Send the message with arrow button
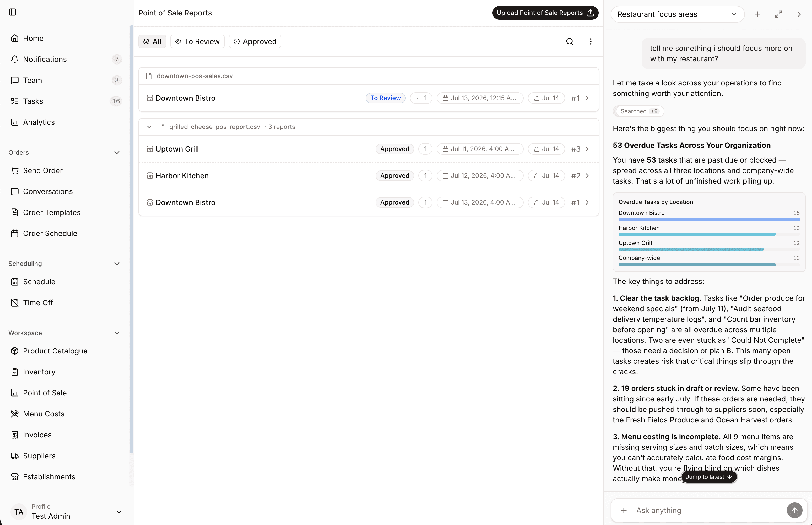The width and height of the screenshot is (812, 525). [794, 510]
